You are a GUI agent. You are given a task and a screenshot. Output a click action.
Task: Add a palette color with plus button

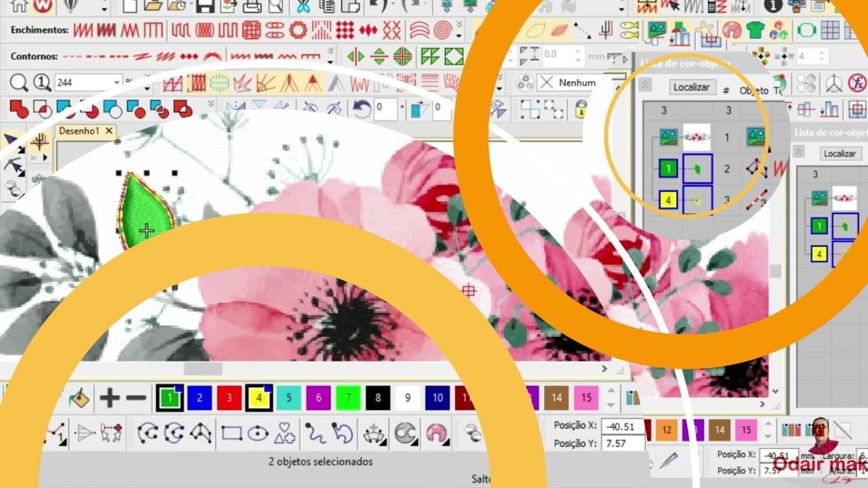[110, 398]
